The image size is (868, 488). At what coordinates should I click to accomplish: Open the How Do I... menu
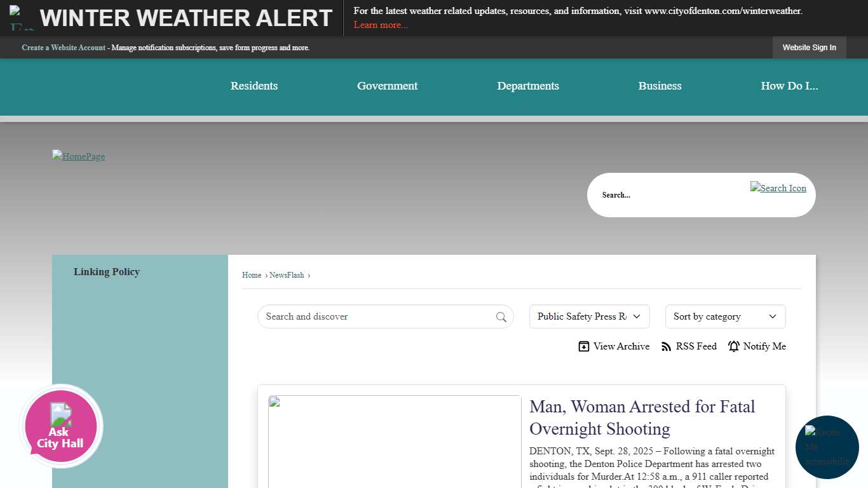tap(789, 86)
